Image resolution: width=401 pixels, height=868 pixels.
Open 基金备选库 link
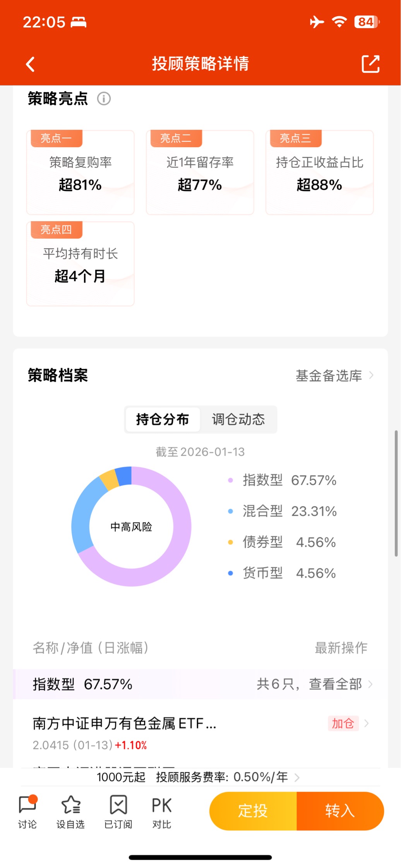(334, 375)
